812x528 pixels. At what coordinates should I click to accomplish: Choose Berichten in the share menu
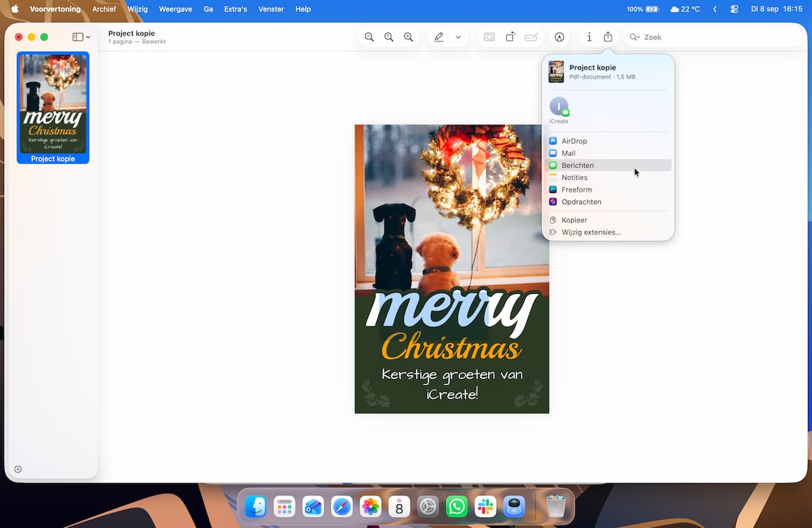coord(608,165)
